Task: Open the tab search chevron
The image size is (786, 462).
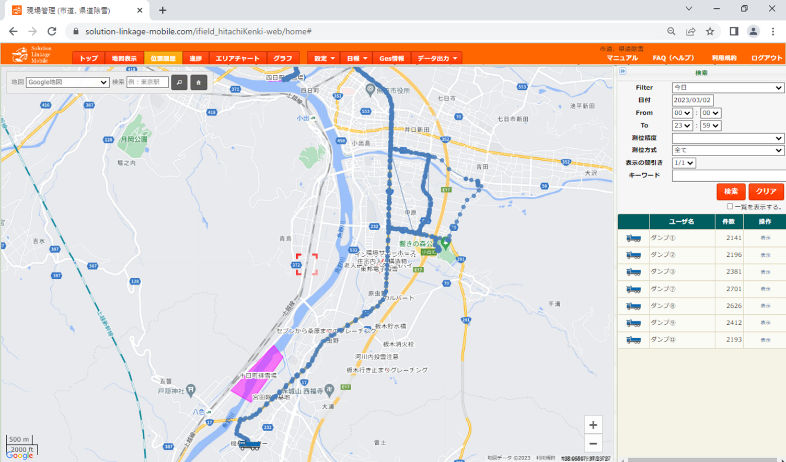Action: (689, 9)
